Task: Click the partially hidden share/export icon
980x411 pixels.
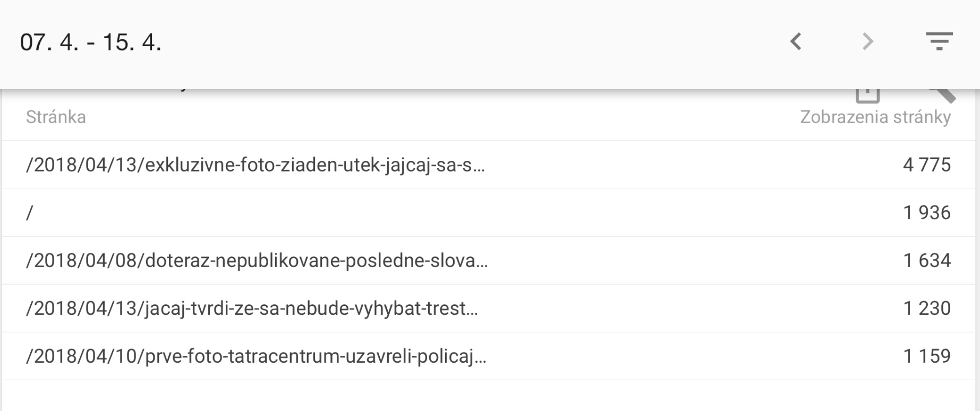Action: pos(867,96)
